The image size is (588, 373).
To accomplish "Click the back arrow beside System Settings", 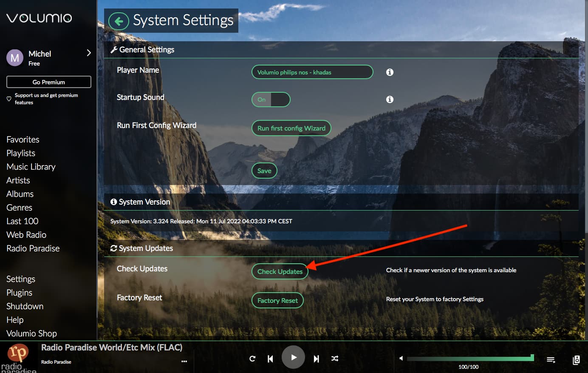I will click(119, 21).
